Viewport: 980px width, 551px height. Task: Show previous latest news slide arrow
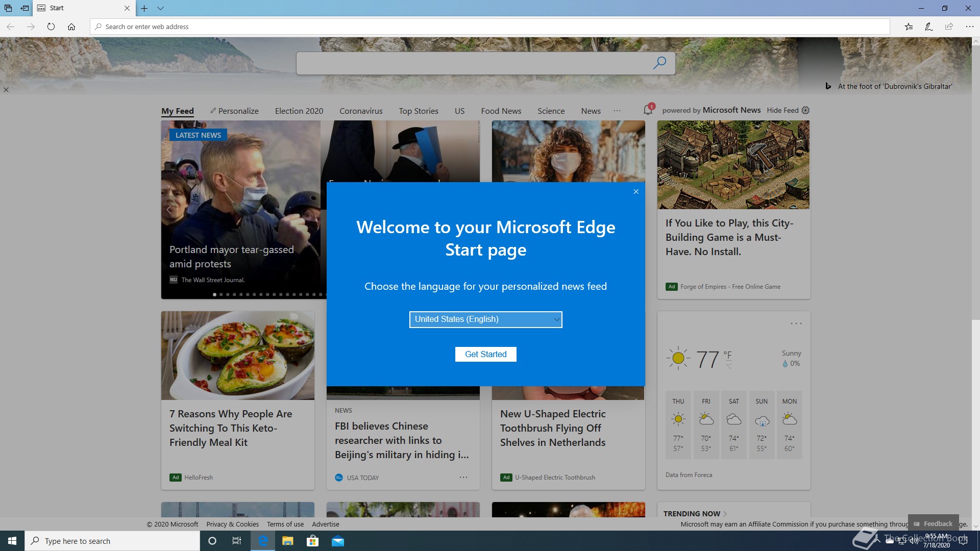[x=169, y=210]
